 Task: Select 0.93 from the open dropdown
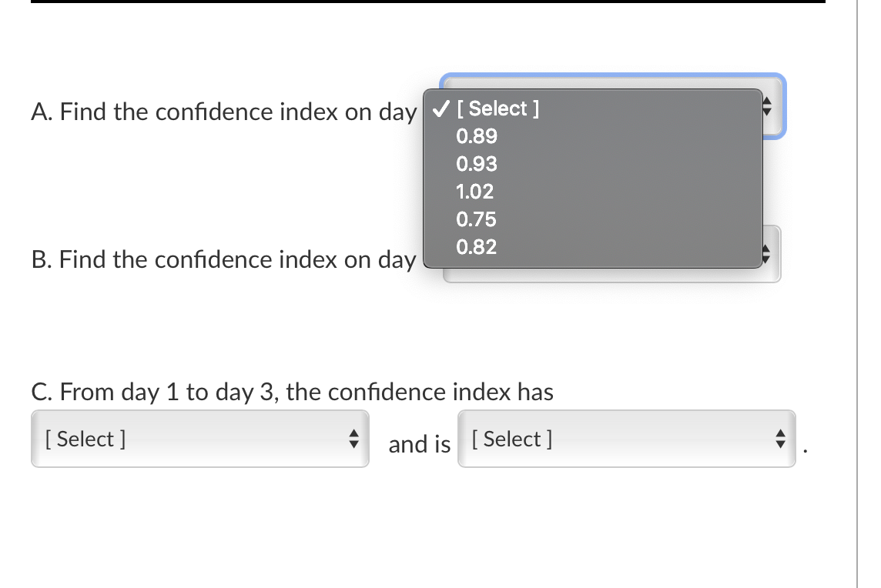point(476,164)
